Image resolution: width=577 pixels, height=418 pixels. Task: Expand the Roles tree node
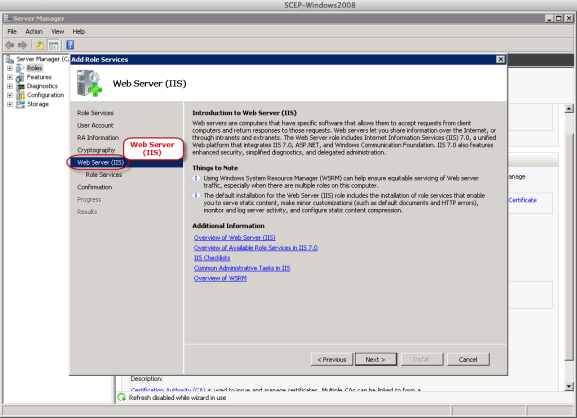[x=10, y=68]
